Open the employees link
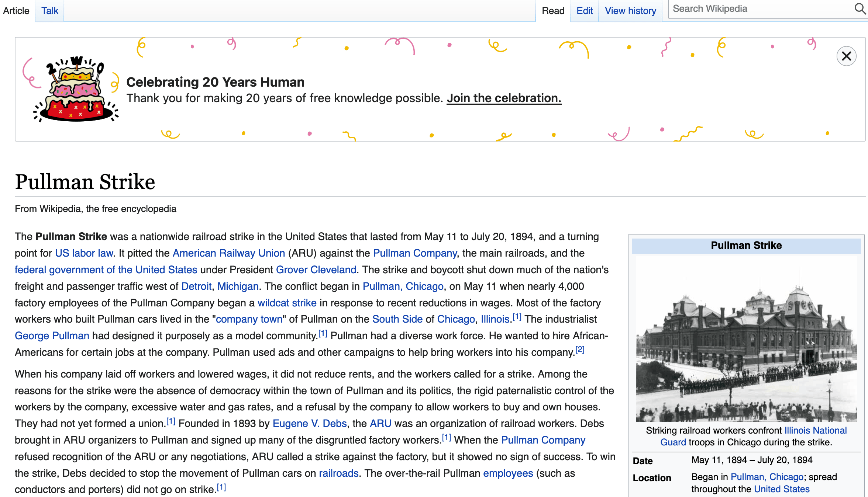 508,473
